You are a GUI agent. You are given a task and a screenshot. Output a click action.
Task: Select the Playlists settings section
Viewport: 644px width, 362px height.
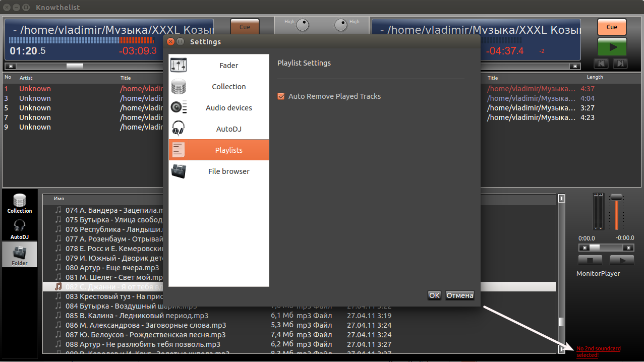pyautogui.click(x=219, y=150)
